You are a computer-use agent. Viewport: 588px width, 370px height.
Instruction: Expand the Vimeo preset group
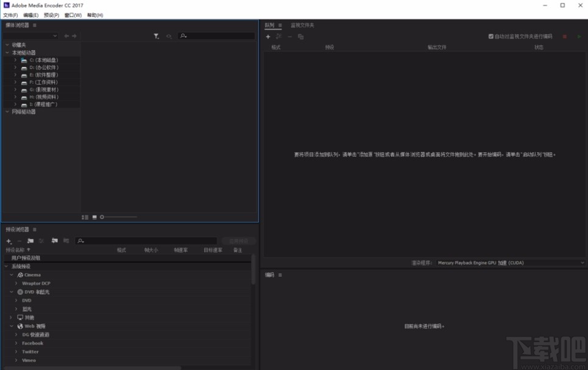tap(16, 360)
